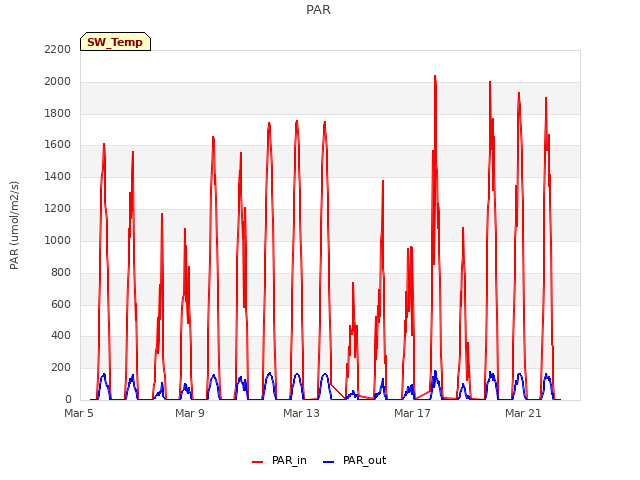
Task: Click the PAR chart title
Action: [x=318, y=10]
